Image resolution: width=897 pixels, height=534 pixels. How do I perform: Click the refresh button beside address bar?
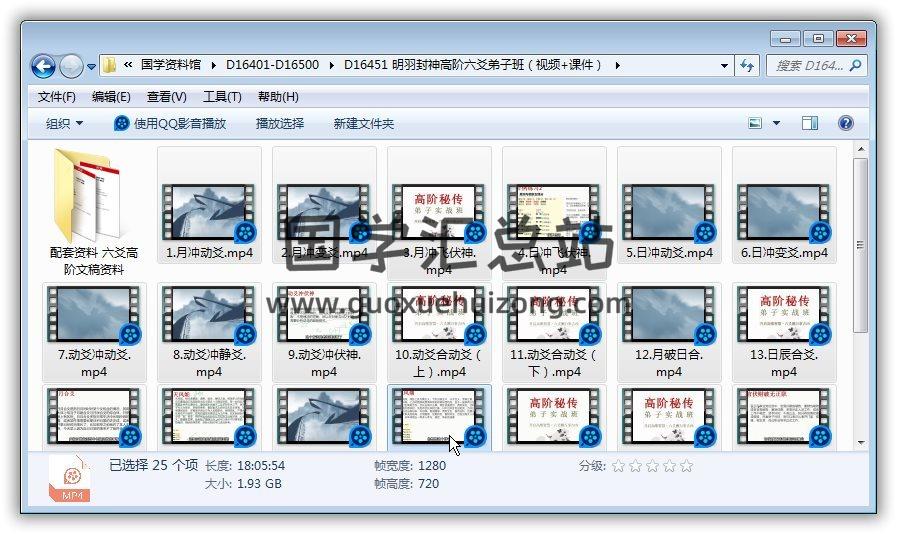747,65
